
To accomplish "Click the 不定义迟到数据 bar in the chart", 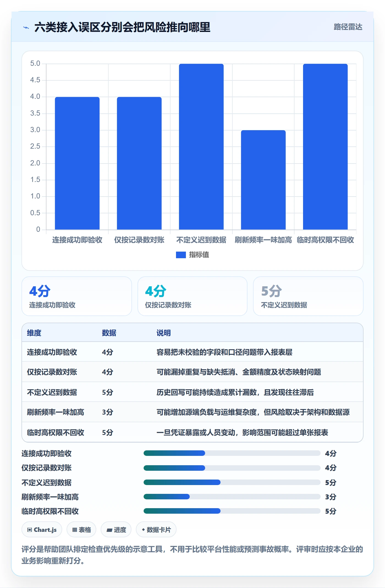I will [201, 146].
